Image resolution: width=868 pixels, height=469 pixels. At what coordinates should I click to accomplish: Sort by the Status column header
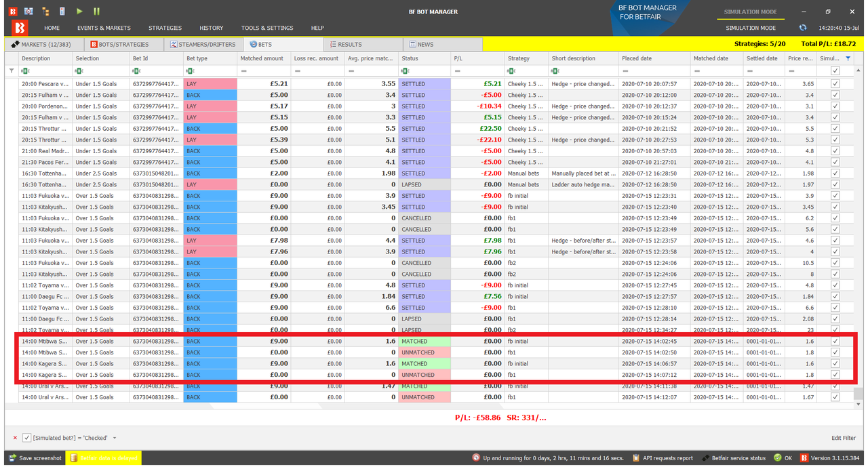pos(425,59)
